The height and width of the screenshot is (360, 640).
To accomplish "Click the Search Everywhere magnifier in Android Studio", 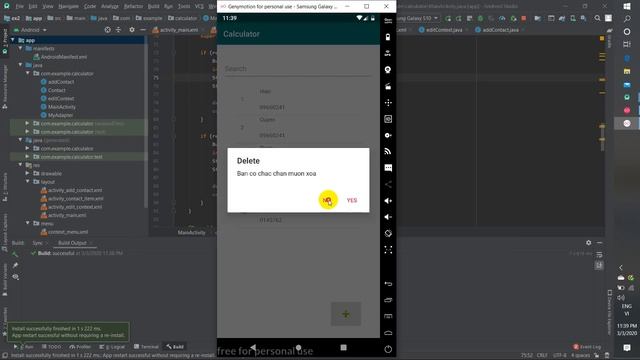I will pos(597,18).
